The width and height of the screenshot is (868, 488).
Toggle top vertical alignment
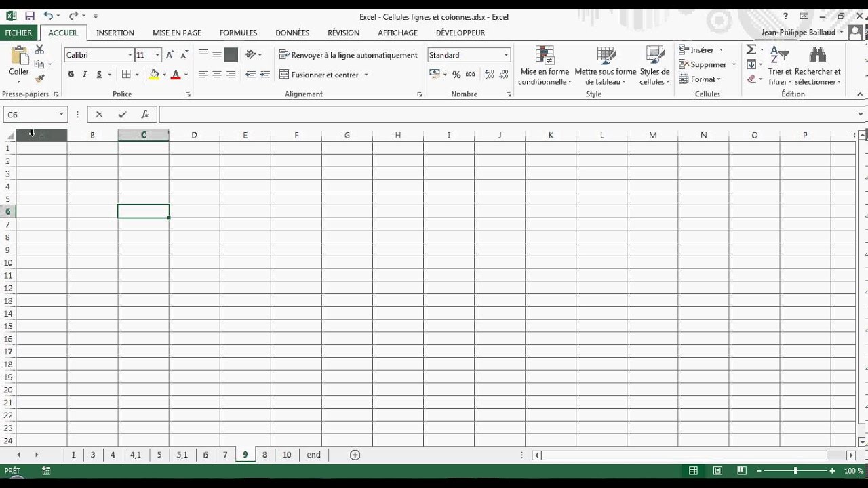[x=203, y=55]
